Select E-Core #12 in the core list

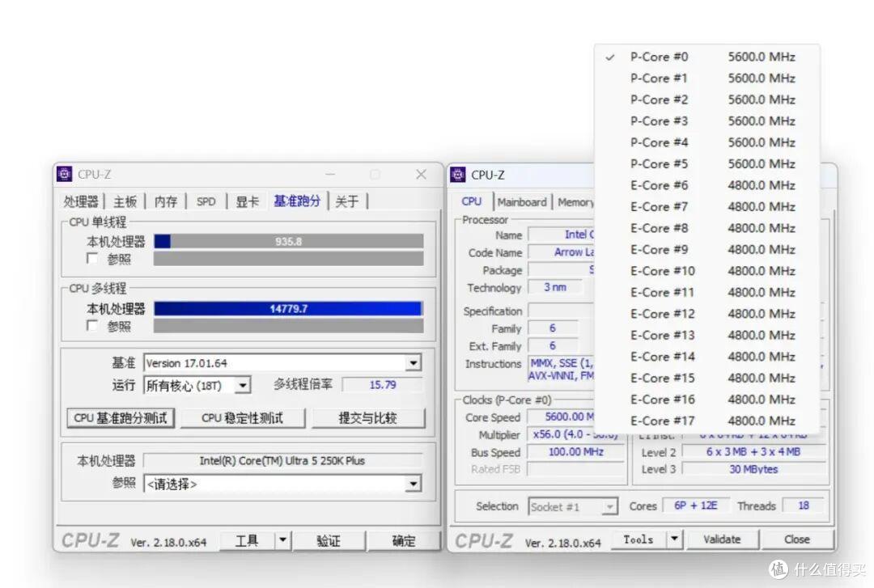706,314
